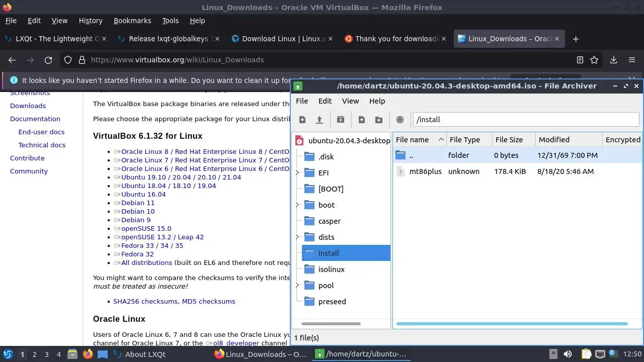Select the .disk folder in tree
644x362 pixels.
pos(326,157)
